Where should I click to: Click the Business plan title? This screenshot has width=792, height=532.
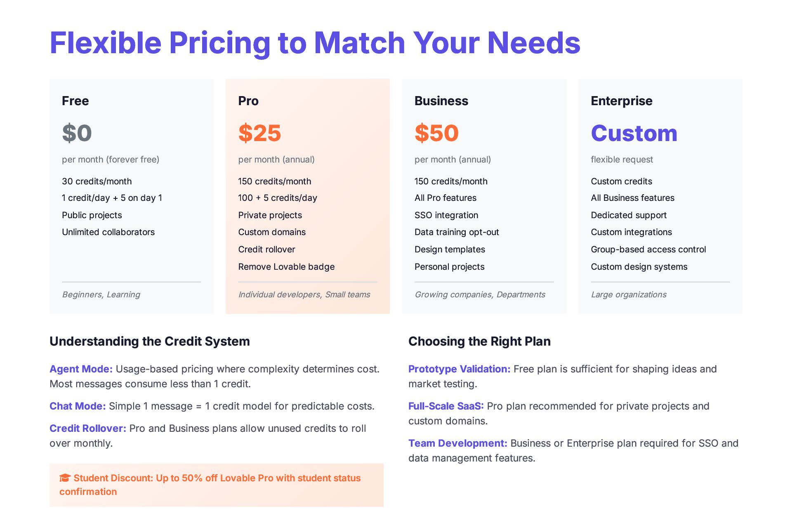441,101
